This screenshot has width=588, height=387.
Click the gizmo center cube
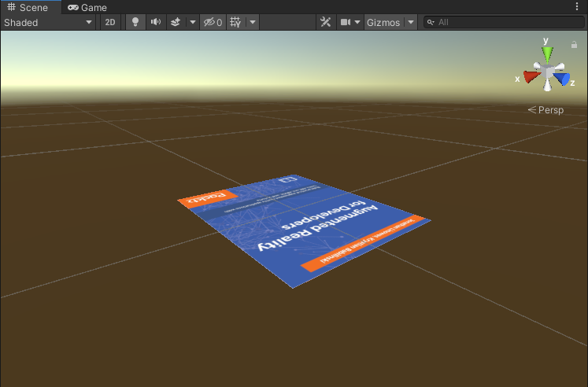coord(548,71)
